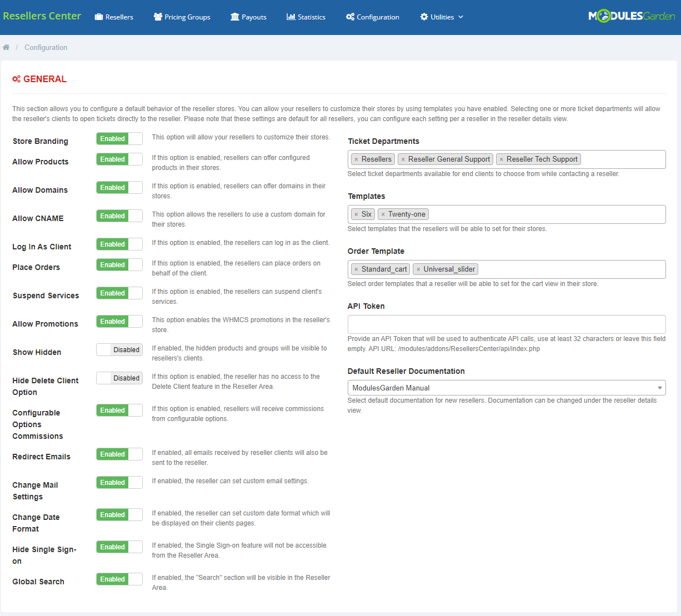Toggle the Global Search switch
The image size is (681, 616).
119,579
